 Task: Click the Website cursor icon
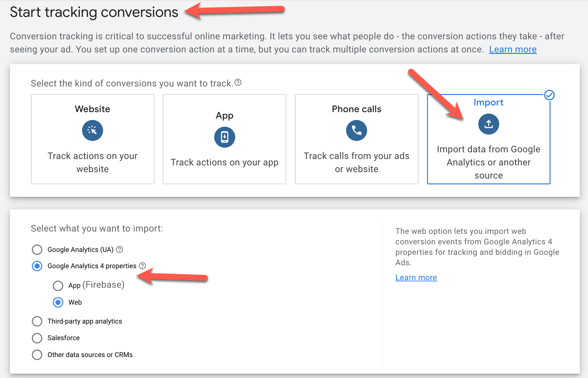coord(92,130)
